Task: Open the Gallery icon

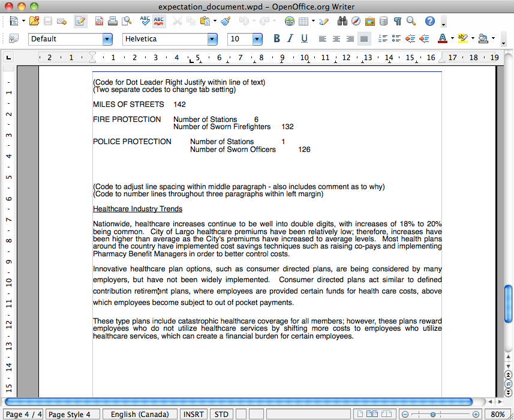Action: (370, 22)
